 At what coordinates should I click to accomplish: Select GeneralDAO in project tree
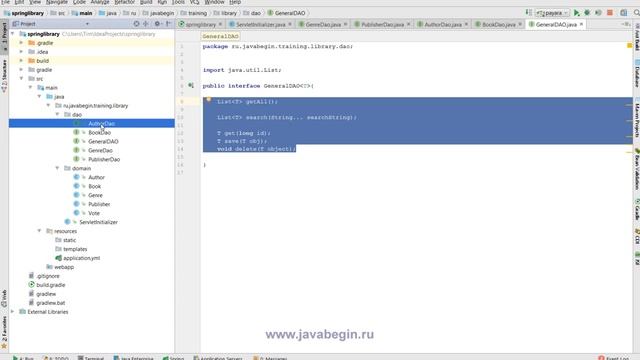(x=103, y=142)
